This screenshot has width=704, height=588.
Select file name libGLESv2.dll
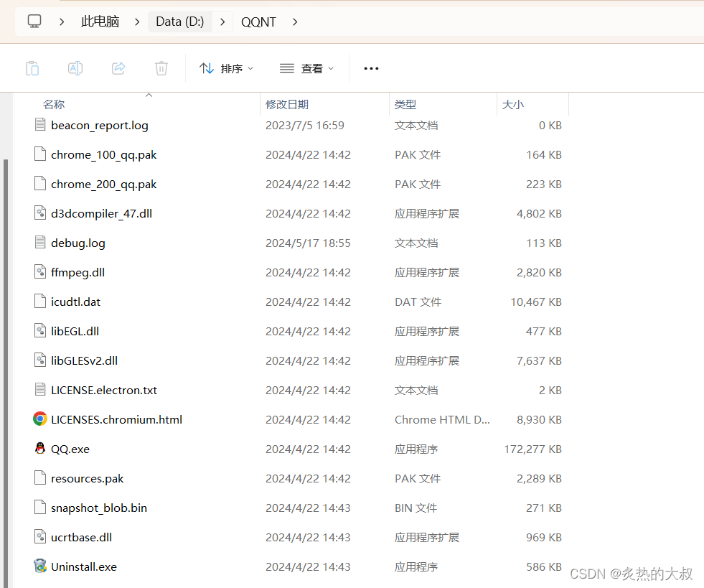pos(85,360)
